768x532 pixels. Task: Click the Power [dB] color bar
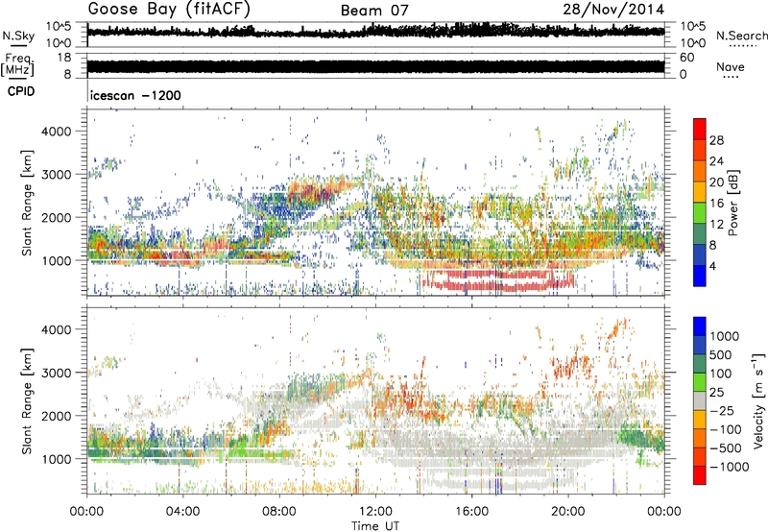click(x=700, y=202)
